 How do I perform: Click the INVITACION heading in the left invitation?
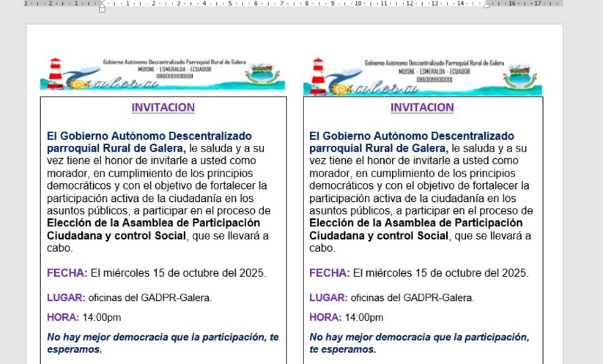click(x=163, y=108)
